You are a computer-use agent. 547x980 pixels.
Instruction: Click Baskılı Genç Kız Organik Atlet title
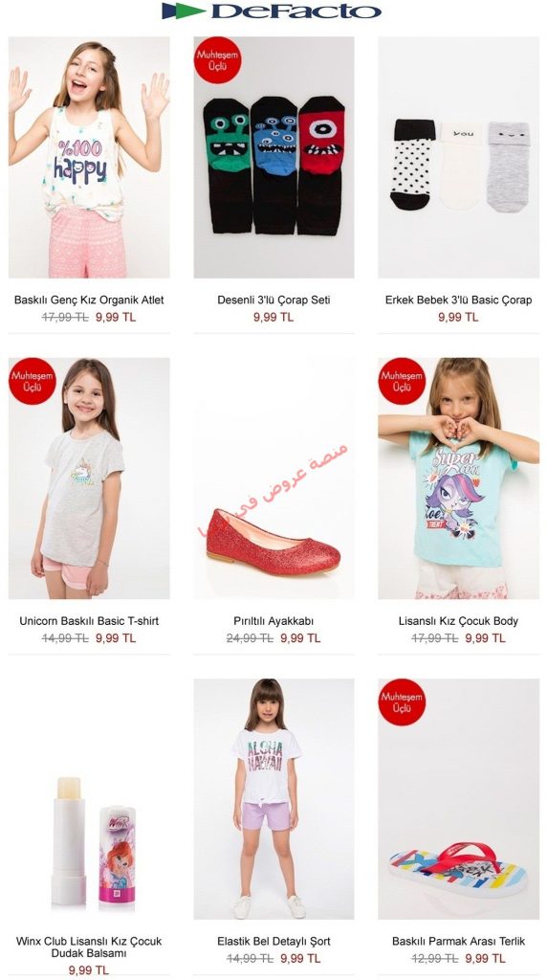pos(89,300)
